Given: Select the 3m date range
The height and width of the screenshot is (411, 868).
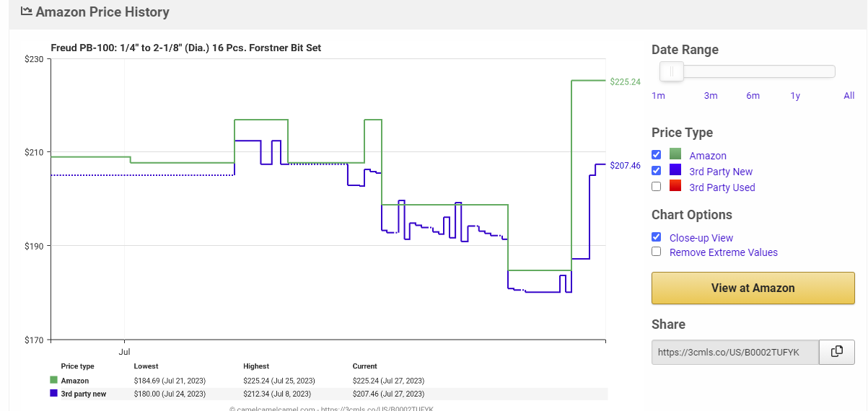Looking at the screenshot, I should tap(711, 96).
